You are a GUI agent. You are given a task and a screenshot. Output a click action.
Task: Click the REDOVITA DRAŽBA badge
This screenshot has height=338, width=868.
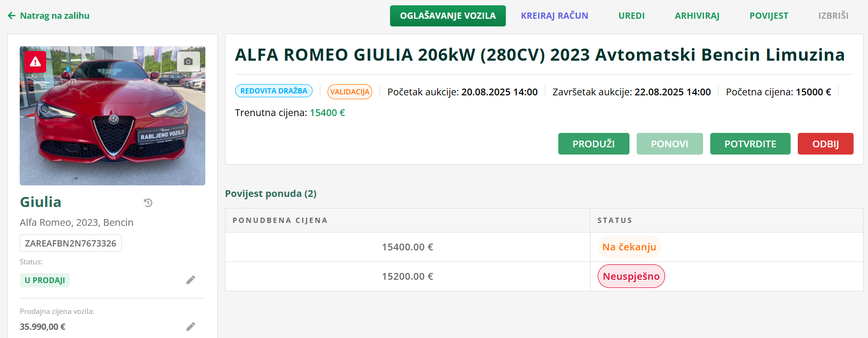[x=274, y=91]
